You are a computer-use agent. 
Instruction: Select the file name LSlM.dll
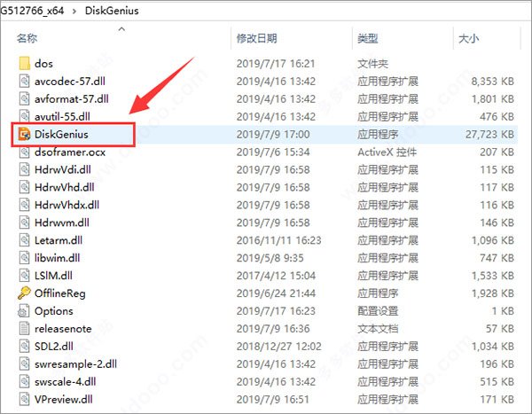tap(53, 276)
